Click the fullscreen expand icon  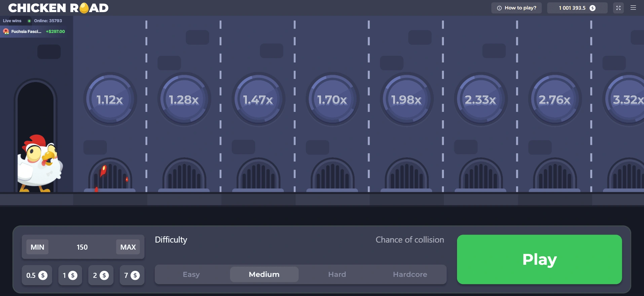coord(618,8)
